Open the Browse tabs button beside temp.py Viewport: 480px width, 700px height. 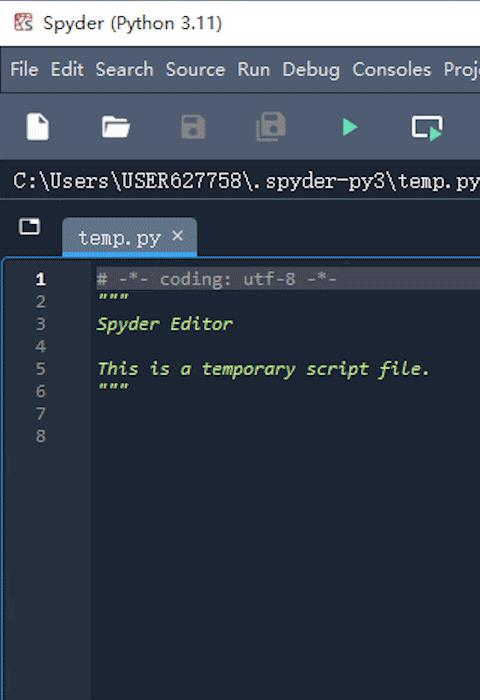[29, 226]
